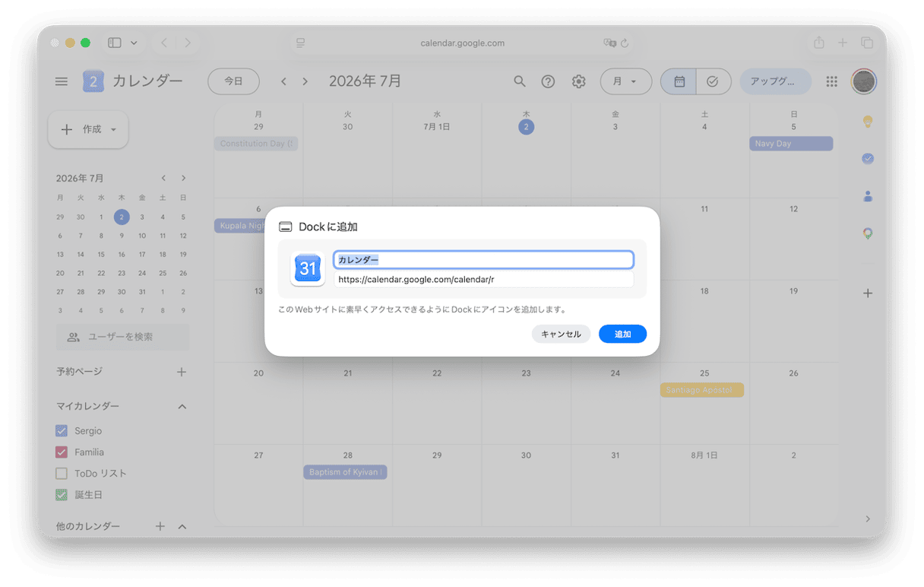Collapse the 他のカレンダー section
The width and height of the screenshot is (924, 587).
click(x=182, y=526)
